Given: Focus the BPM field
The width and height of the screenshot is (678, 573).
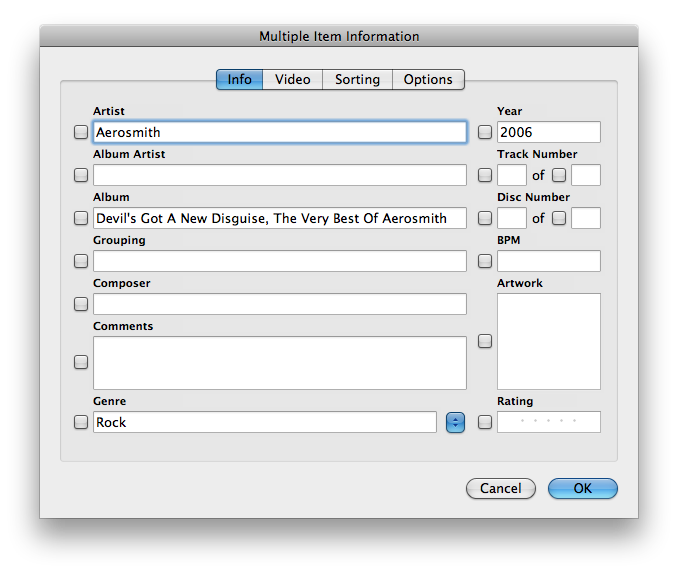Looking at the screenshot, I should tap(549, 261).
